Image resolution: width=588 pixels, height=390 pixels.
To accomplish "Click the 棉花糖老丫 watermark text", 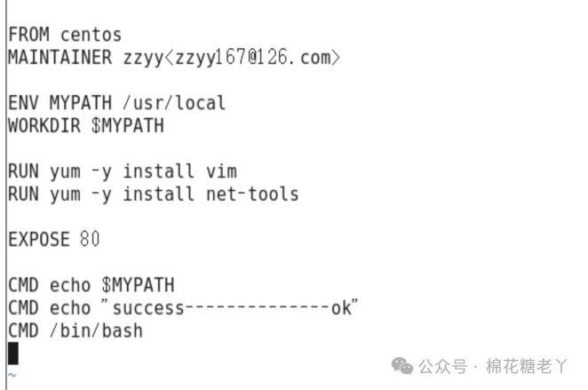I will (x=527, y=366).
